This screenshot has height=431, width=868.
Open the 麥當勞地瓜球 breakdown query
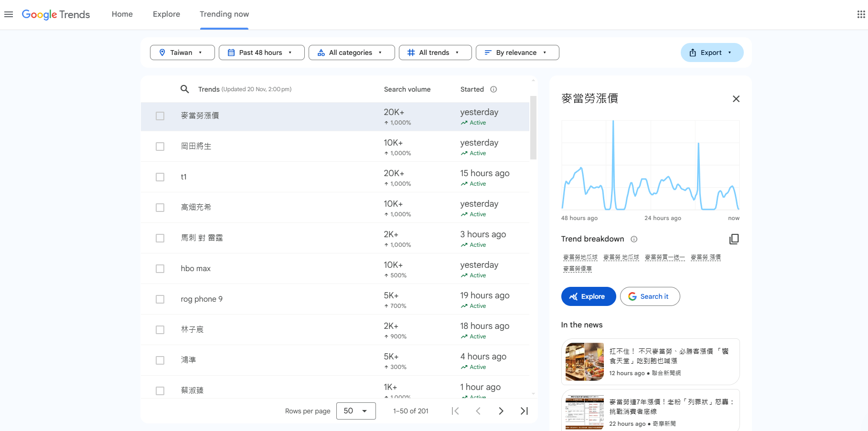pyautogui.click(x=580, y=257)
